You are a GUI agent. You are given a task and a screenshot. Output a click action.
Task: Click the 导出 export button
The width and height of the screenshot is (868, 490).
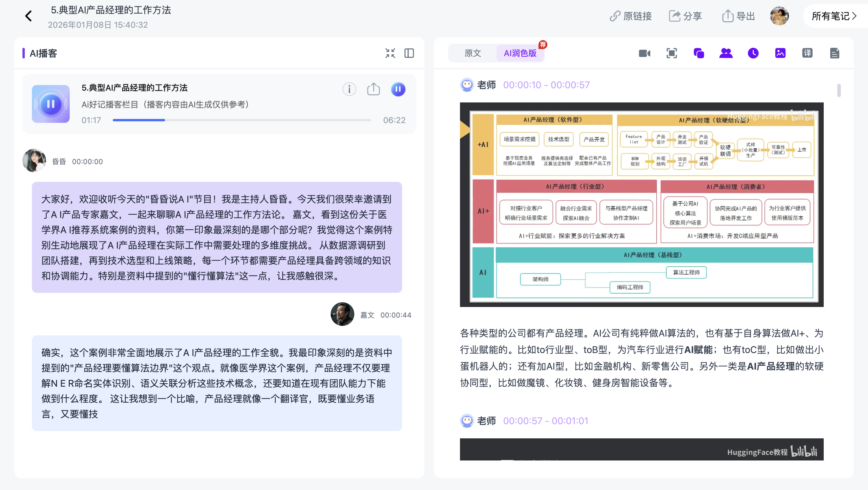pos(738,16)
